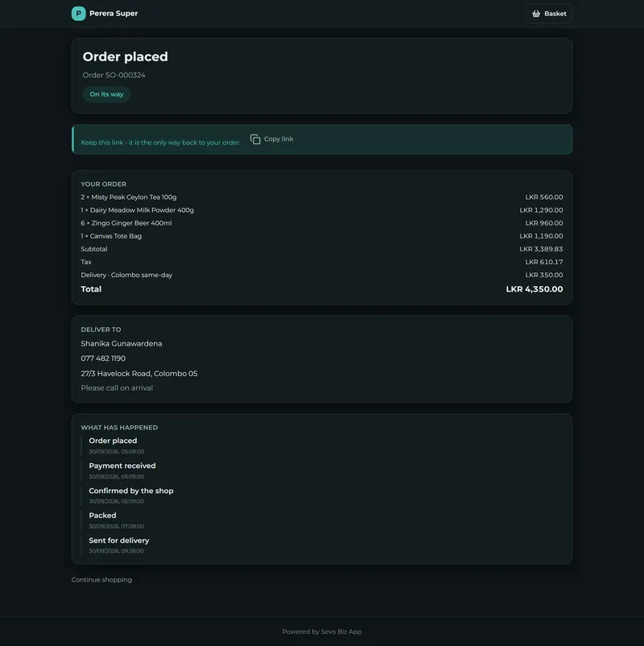
Task: Click the subtotal amount LKR 3,389.83
Action: [541, 249]
